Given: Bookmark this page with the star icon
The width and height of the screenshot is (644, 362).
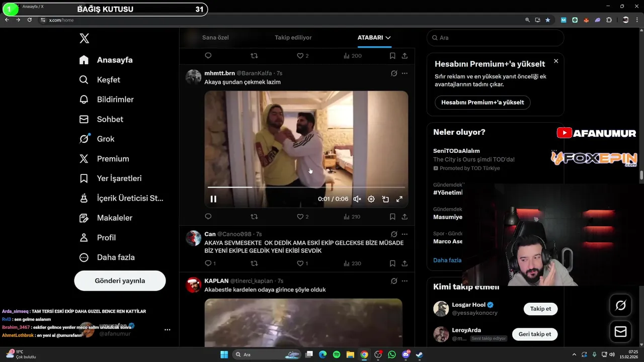Looking at the screenshot, I should 548,20.
